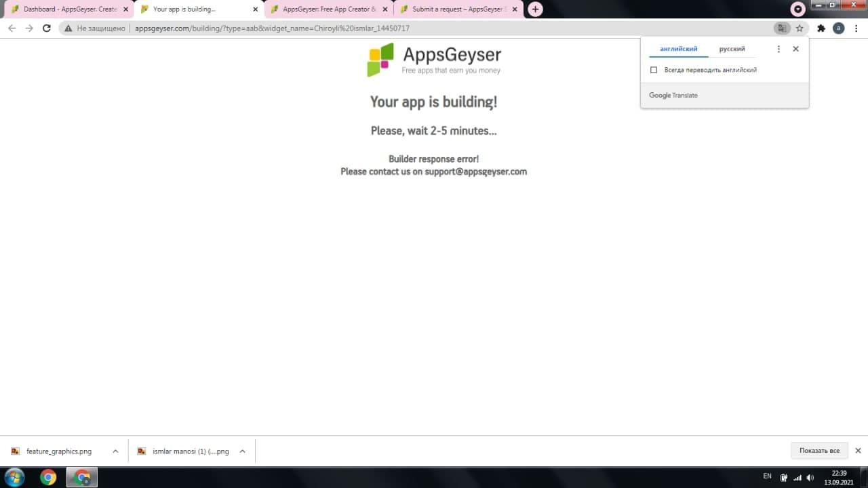Screen dimensions: 868x488
Task: Expand feature_graphics.png download options arrow
Action: pos(115,451)
